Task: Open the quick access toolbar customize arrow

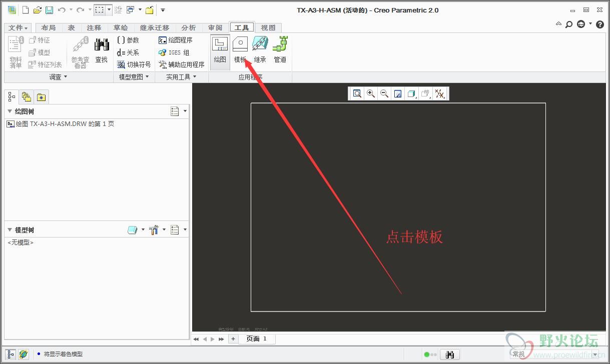Action: pos(163,10)
